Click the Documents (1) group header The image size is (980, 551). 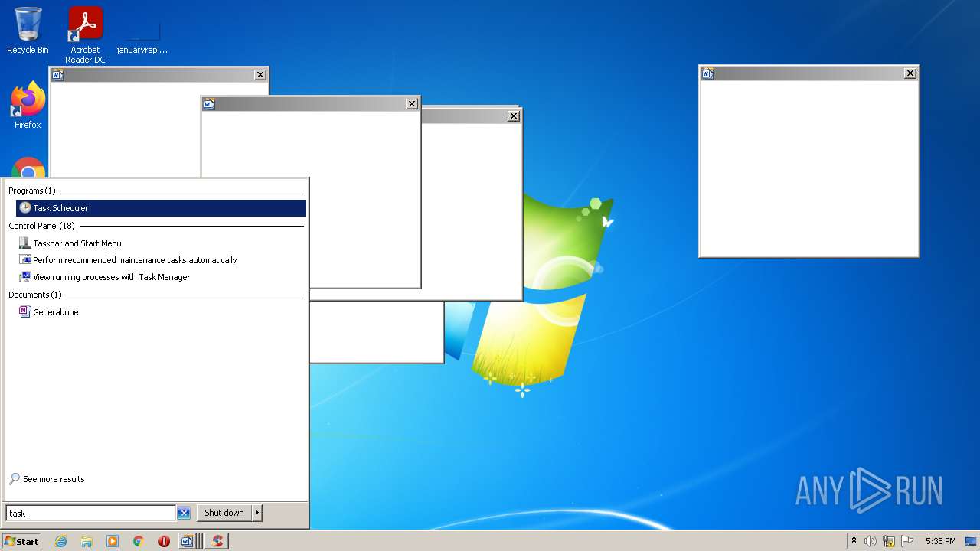pyautogui.click(x=35, y=295)
